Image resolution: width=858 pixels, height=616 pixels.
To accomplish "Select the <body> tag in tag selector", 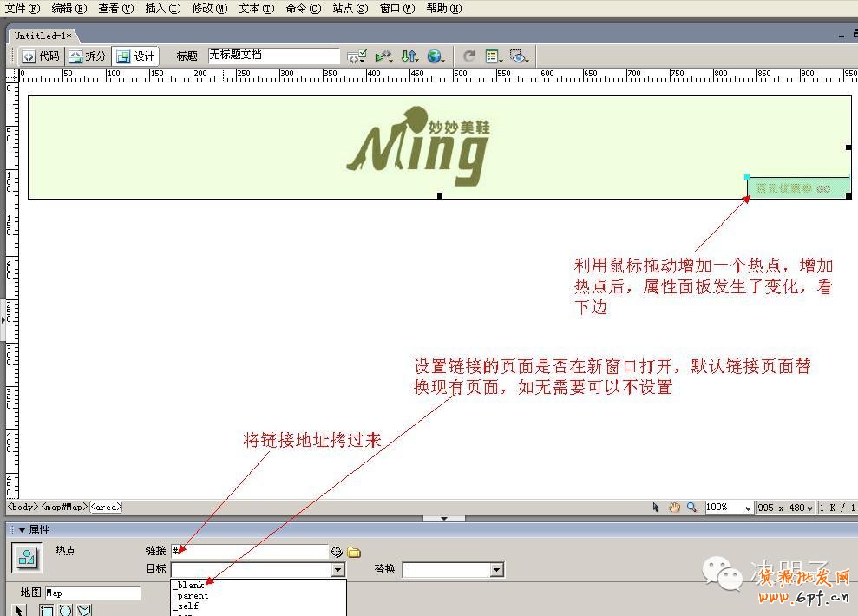I will click(x=23, y=507).
